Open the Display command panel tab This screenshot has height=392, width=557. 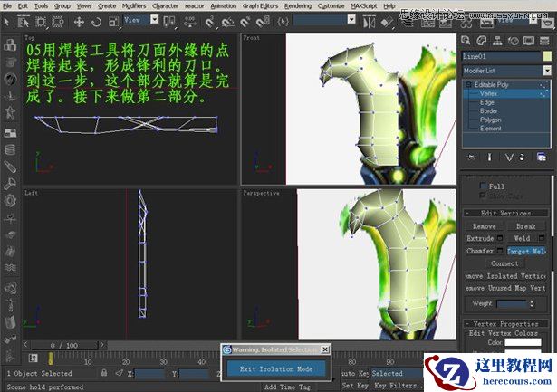pyautogui.click(x=529, y=41)
